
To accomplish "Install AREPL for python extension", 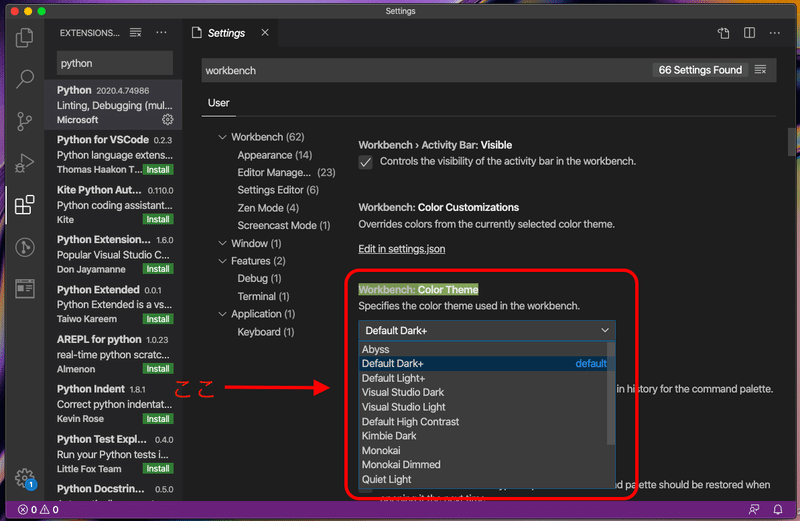I will [x=158, y=368].
